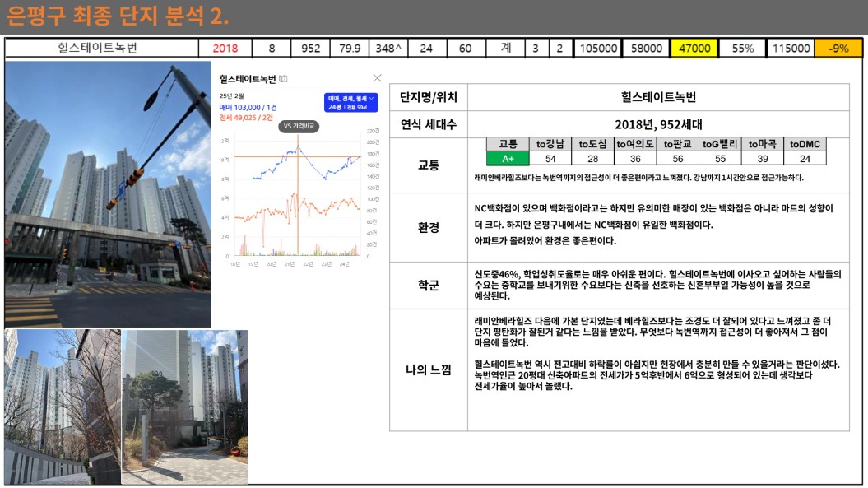This screenshot has height=488, width=868.
Task: Click the paragraph starting 신도중46%
Action: coord(657,285)
